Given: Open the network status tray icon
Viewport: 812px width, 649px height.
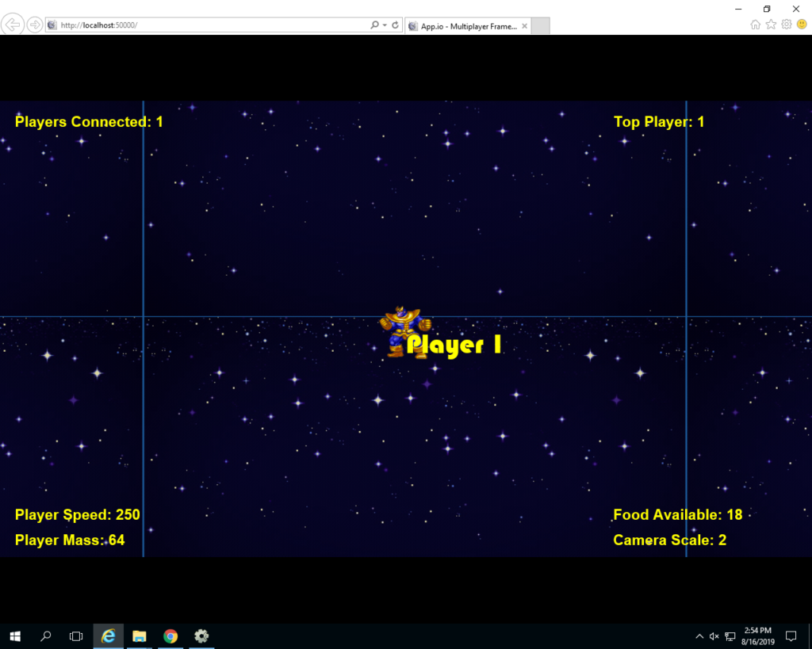Looking at the screenshot, I should coord(730,636).
